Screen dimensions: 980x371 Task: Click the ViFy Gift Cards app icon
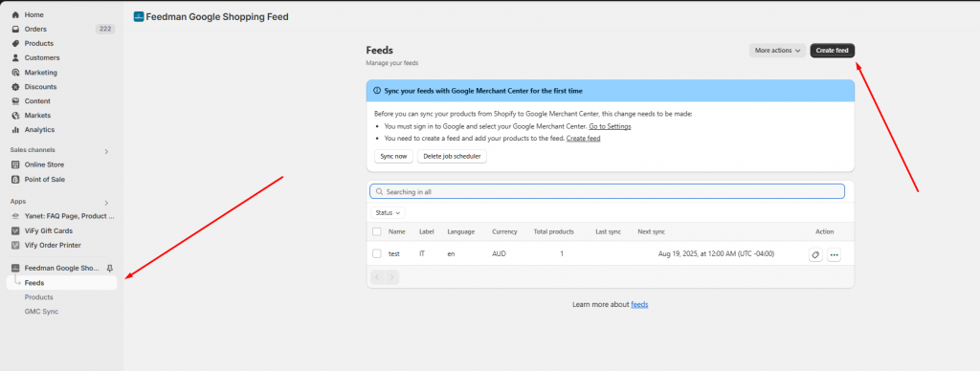tap(15, 231)
